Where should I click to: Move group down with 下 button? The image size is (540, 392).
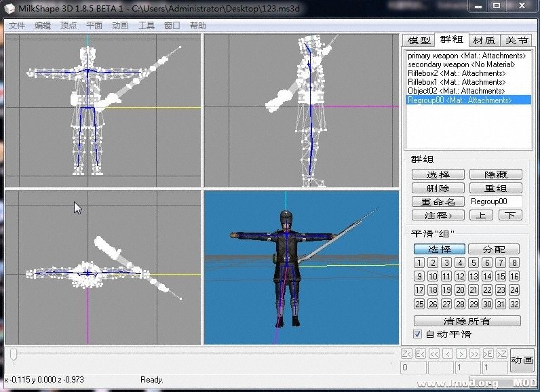click(510, 215)
